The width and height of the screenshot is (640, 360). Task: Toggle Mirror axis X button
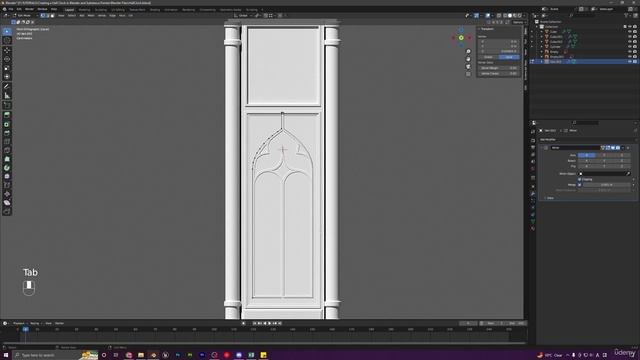[586, 156]
